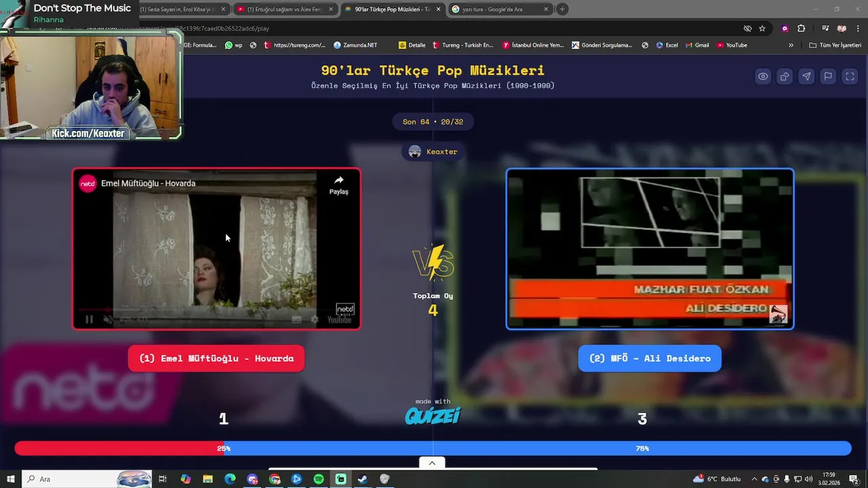Open the volume control in system tray
Screen dimensions: 868x488
809,479
